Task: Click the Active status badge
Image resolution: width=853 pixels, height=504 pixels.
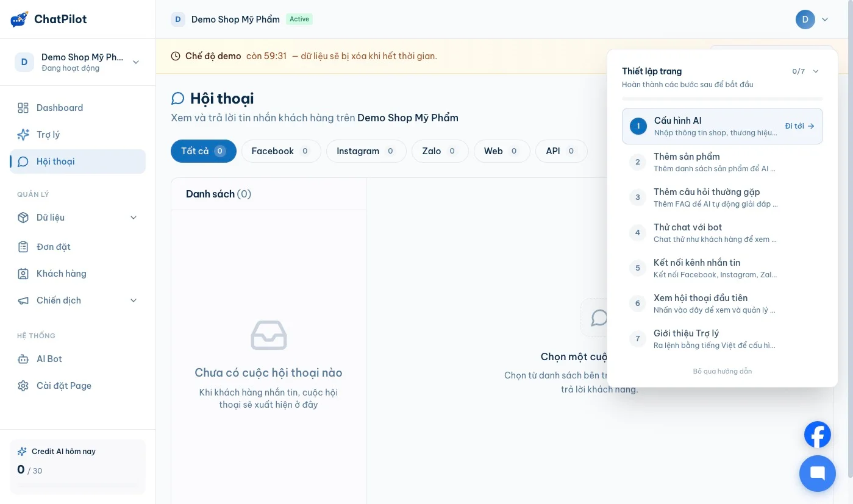Action: point(299,20)
